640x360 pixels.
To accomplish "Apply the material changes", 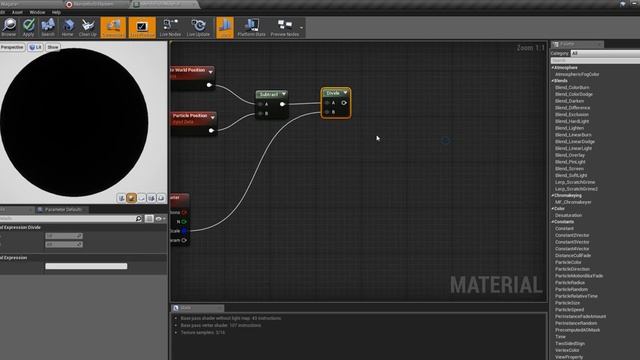I will [28, 27].
